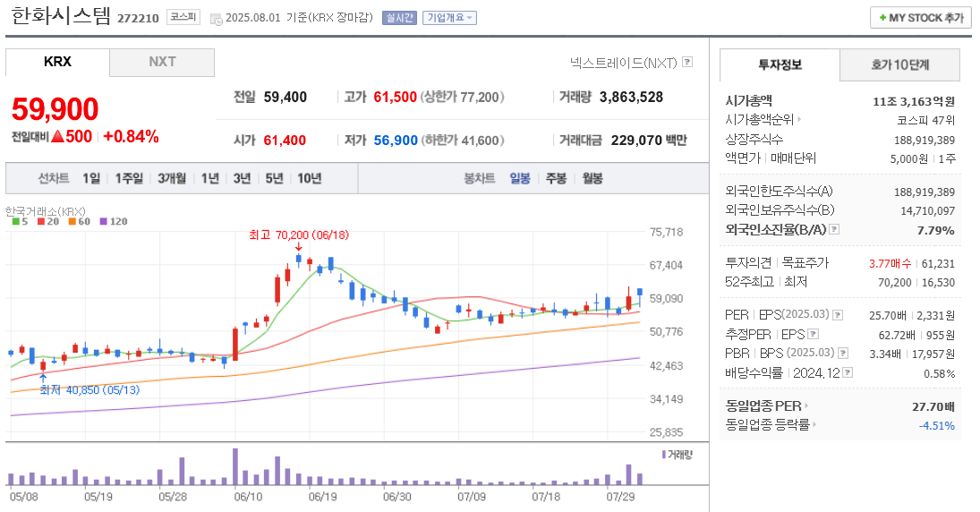Click 시가총액 value 11조 3,163억원
This screenshot has height=512, width=980.
[x=914, y=101]
